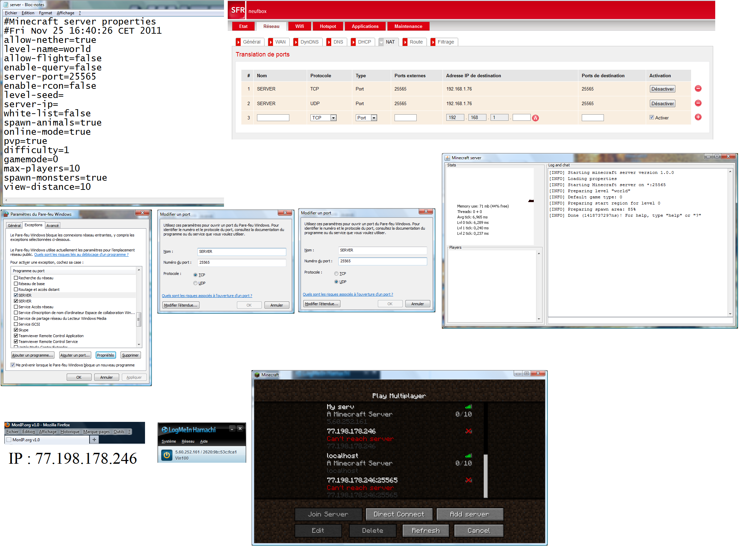Viewport: 753px width, 560px height.
Task: Check Recherche du réseau exception
Action: coord(16,278)
